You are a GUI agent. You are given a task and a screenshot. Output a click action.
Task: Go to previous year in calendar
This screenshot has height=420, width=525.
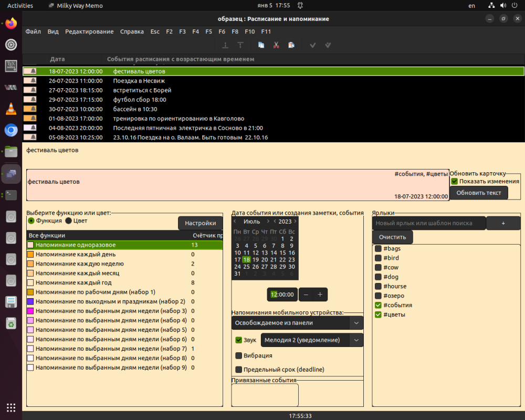click(x=275, y=222)
